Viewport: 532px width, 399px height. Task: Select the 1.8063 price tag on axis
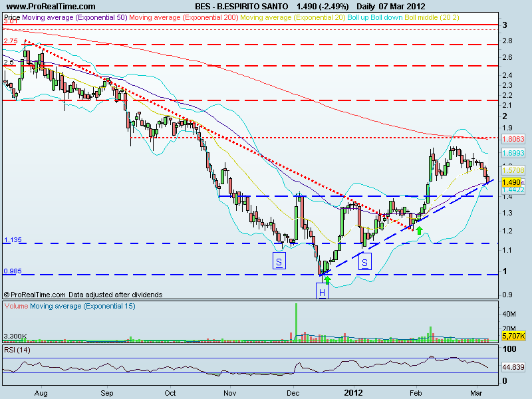pyautogui.click(x=513, y=139)
